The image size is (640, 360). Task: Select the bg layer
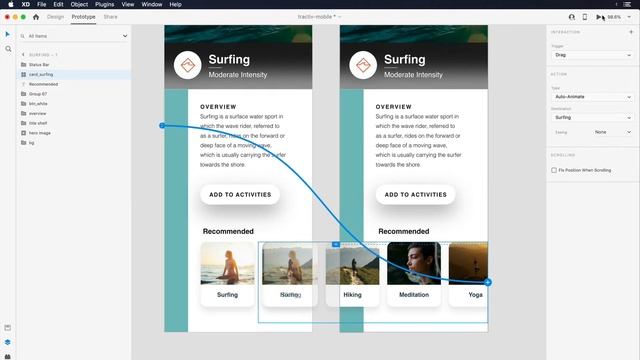(73, 143)
